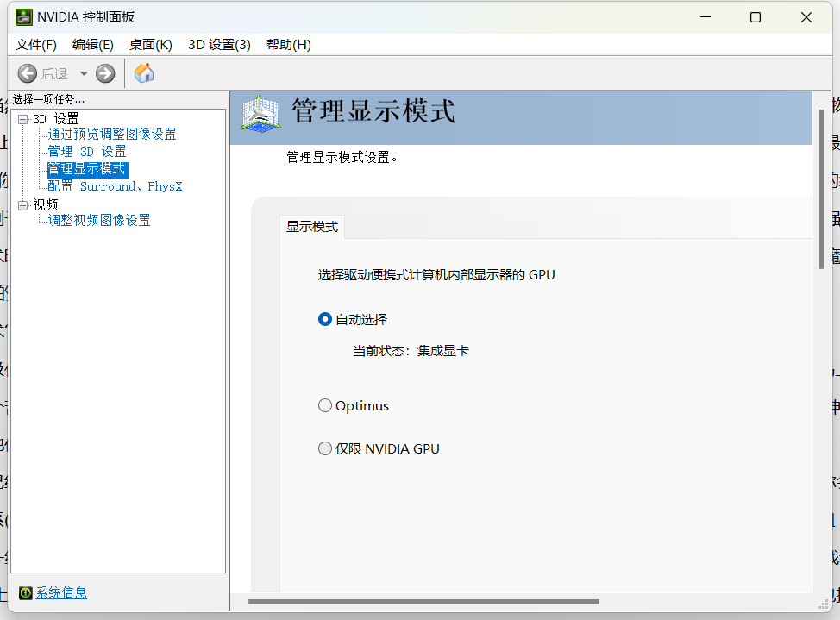840x620 pixels.
Task: Click the 选择驱动便携式计算机内部显示器的 GPU label
Action: [436, 275]
